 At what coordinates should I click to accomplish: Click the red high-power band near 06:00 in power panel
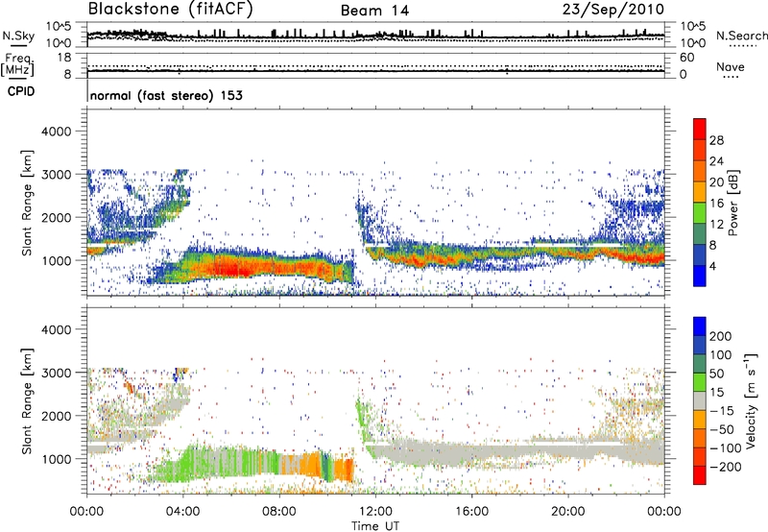tap(230, 268)
